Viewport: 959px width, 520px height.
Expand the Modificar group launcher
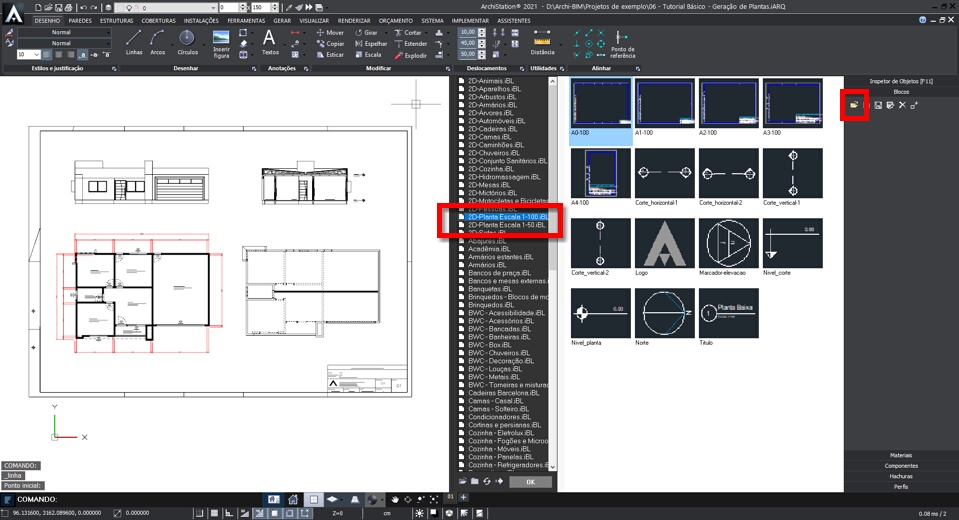tap(448, 69)
